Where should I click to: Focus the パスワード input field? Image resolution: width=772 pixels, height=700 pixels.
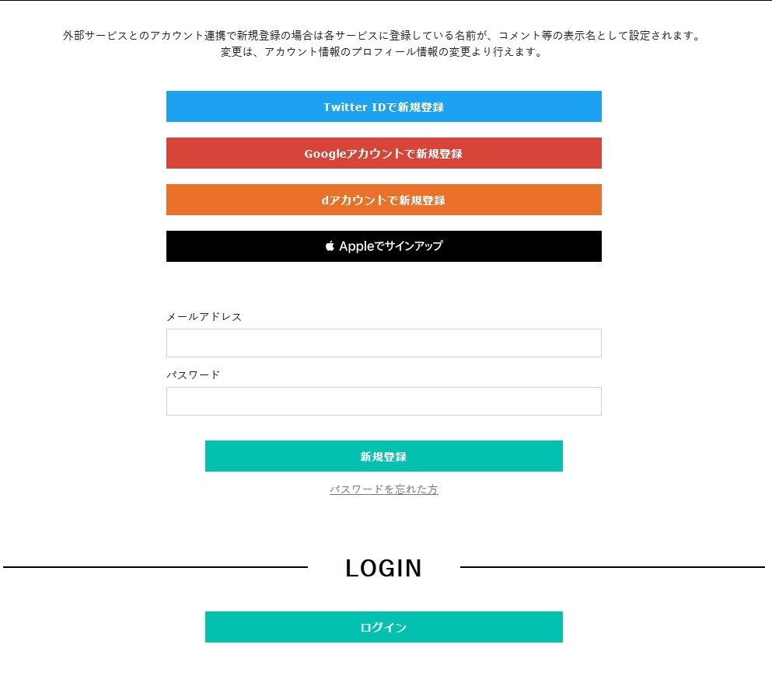click(383, 401)
